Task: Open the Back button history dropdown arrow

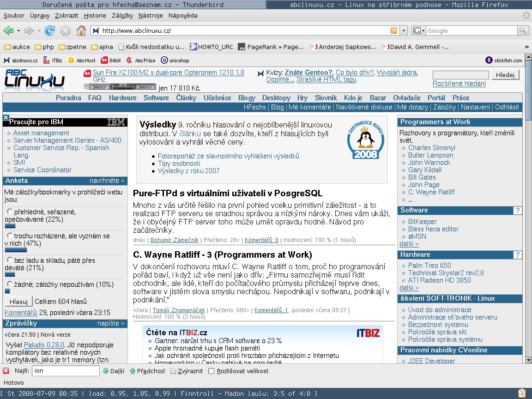Action: tap(18, 31)
